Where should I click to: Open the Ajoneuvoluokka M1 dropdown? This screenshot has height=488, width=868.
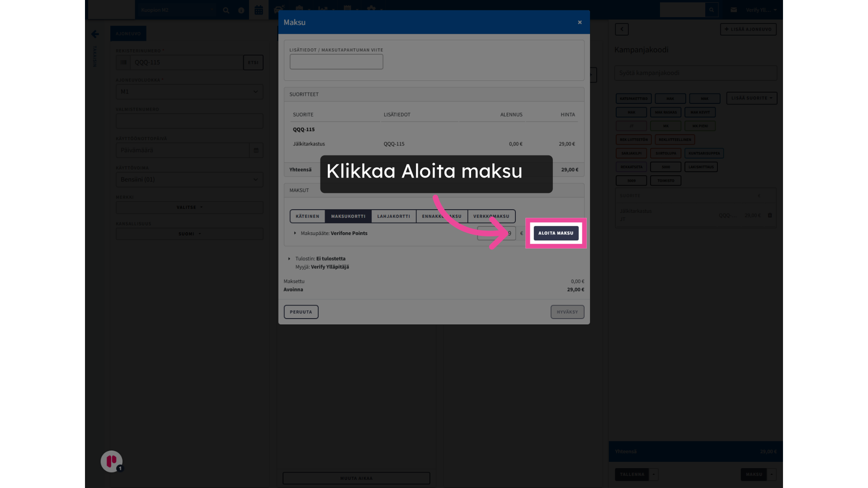click(x=189, y=92)
